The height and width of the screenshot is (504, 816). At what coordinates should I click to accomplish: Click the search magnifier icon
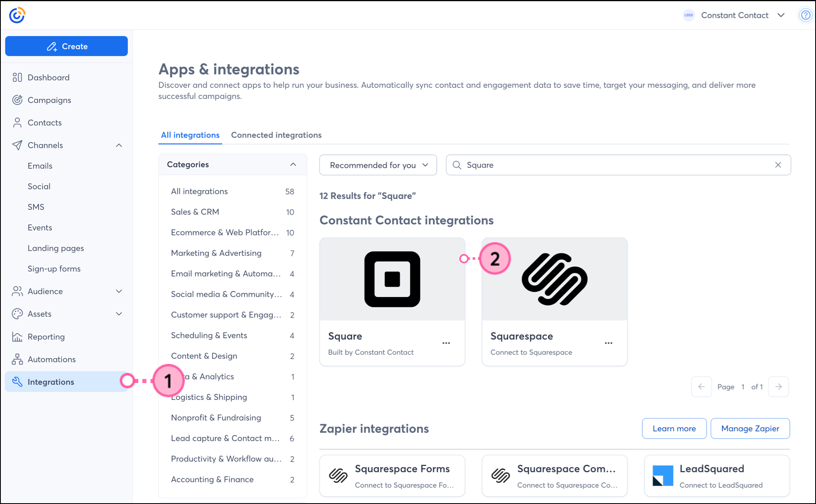pos(457,165)
